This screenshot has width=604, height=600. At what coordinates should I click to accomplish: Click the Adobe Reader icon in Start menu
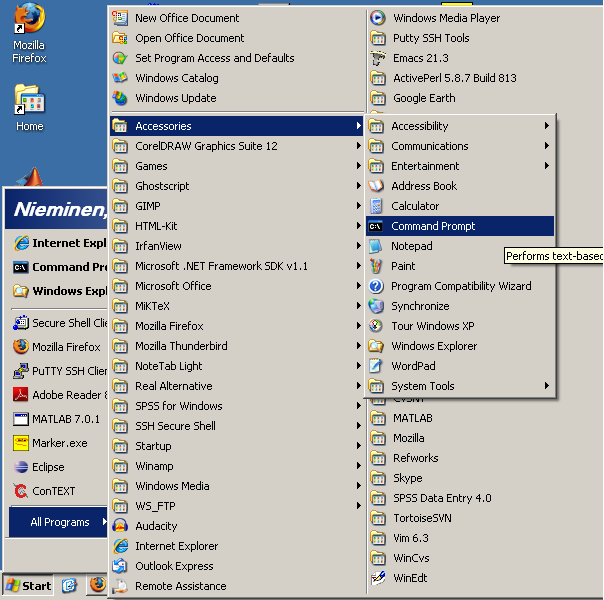[x=21, y=395]
